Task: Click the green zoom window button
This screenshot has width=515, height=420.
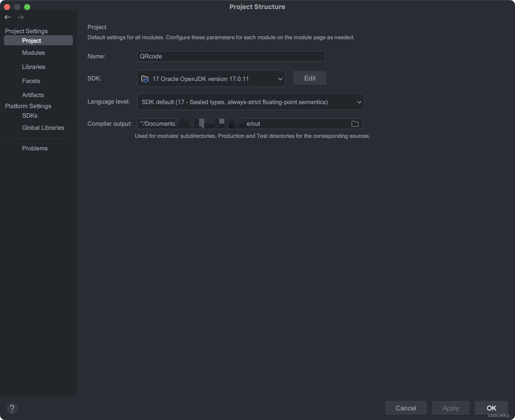Action: 27,7
